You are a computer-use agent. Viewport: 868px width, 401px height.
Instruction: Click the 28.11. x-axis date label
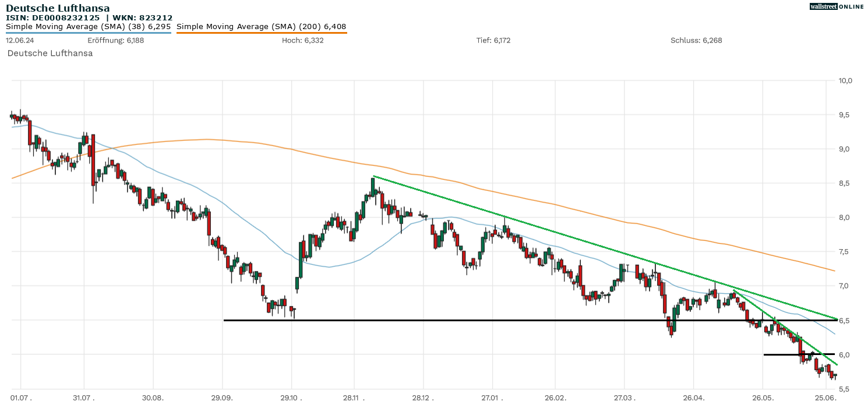354,396
